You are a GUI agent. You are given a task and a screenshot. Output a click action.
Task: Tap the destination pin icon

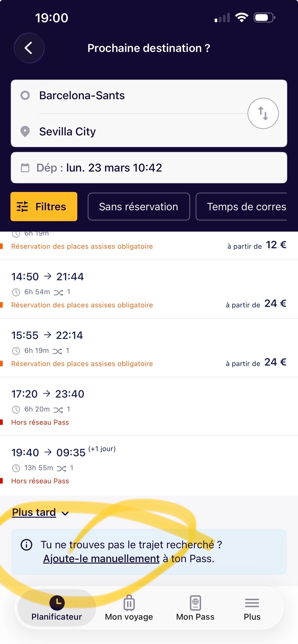click(x=25, y=131)
